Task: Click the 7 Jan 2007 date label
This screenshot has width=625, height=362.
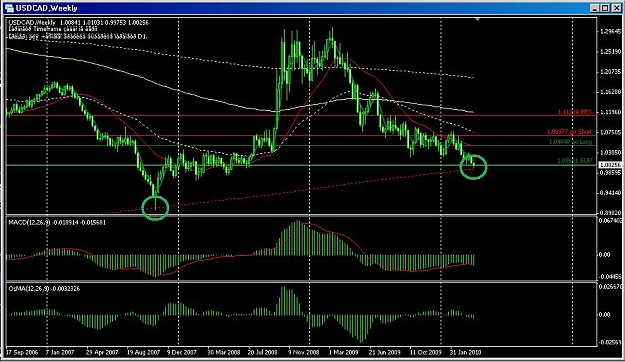Action: [60, 353]
